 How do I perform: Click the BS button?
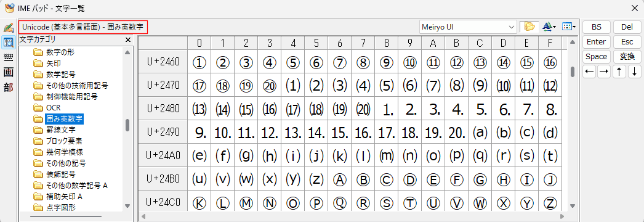tap(597, 27)
